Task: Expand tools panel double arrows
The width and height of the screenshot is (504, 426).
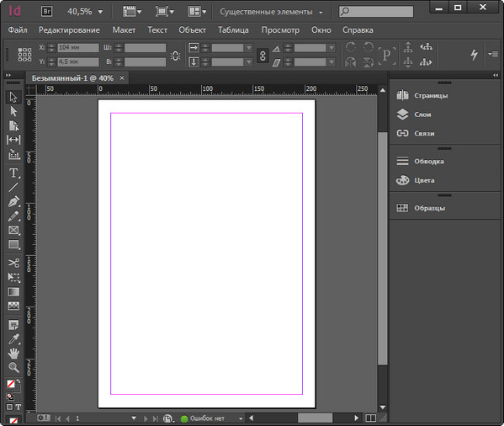Action: (8, 75)
